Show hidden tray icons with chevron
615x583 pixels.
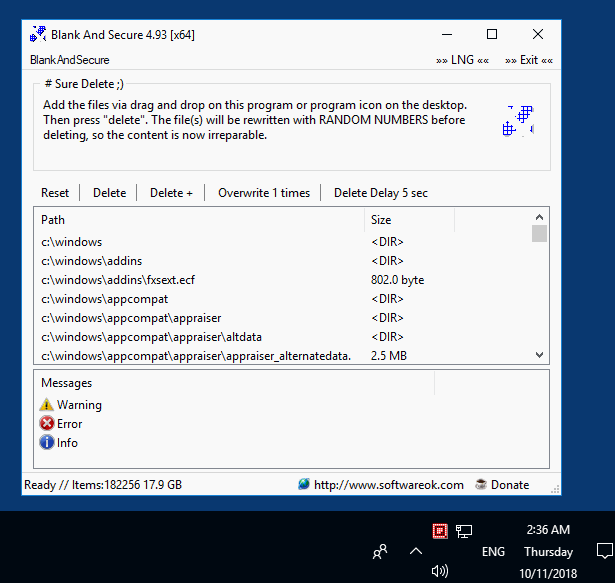coord(416,551)
